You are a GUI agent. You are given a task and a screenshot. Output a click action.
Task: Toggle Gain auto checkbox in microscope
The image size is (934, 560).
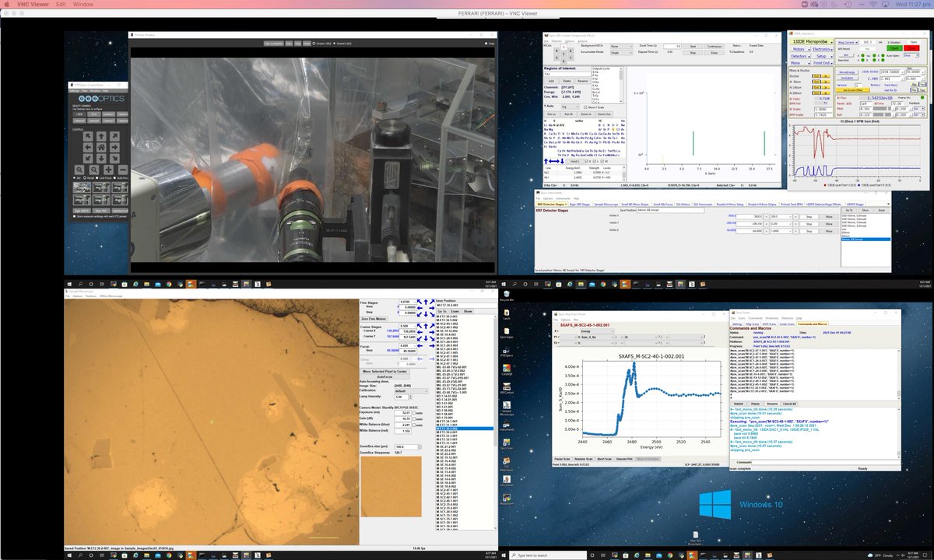point(414,418)
